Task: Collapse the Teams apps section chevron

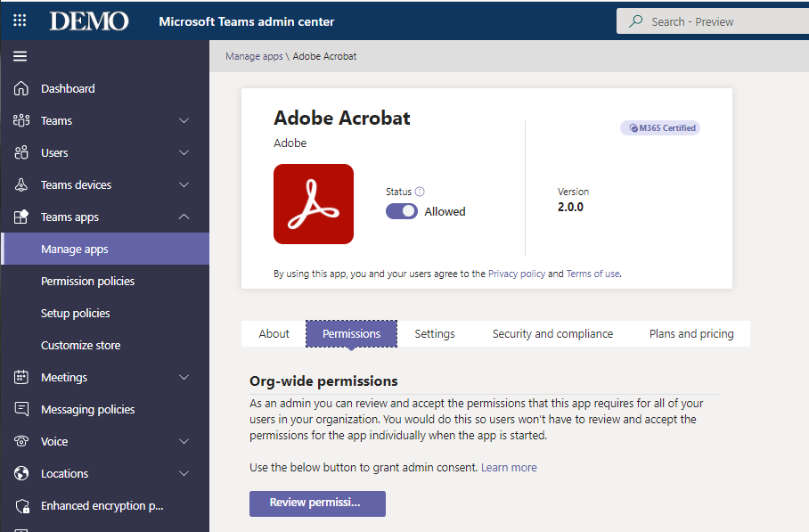Action: pos(184,217)
